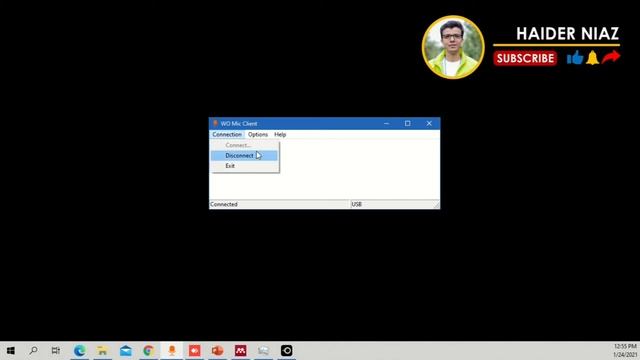
Task: Switch to Google Chrome in the taskbar
Action: pyautogui.click(x=149, y=351)
